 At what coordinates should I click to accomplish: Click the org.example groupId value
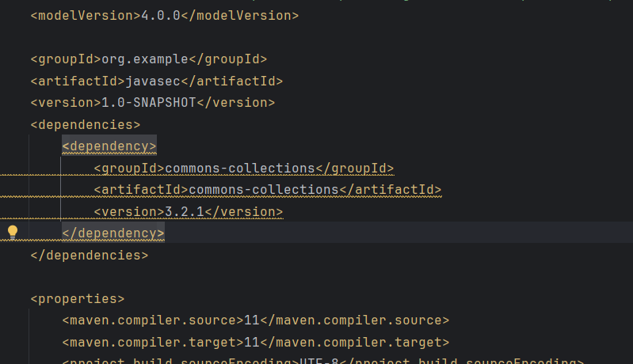tap(145, 59)
